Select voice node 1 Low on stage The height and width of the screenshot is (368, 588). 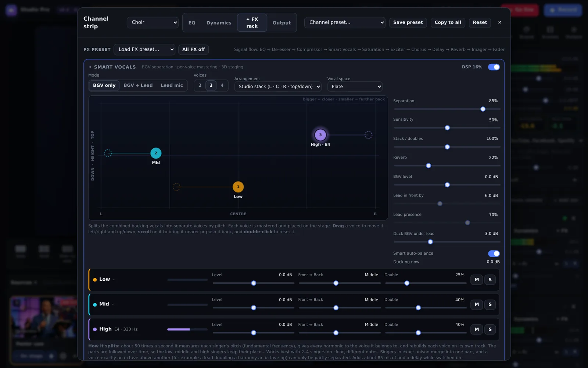238,187
